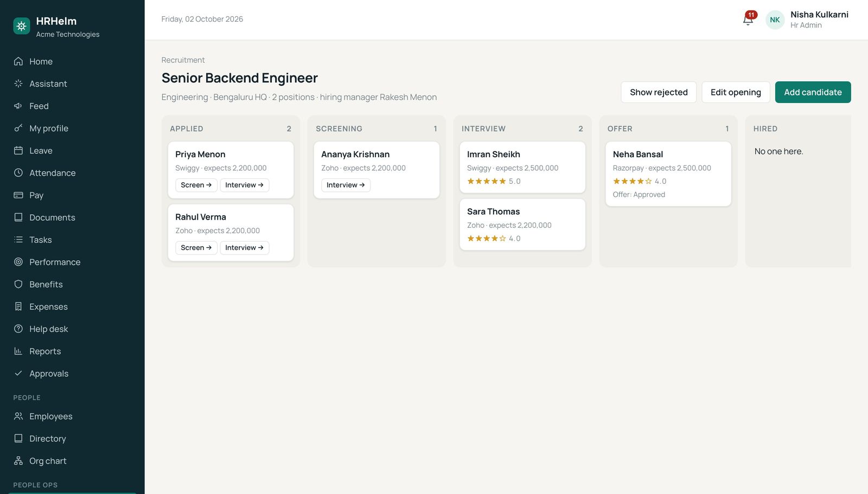Click the Show rejected button
Viewport: 868px width, 494px height.
pyautogui.click(x=659, y=92)
